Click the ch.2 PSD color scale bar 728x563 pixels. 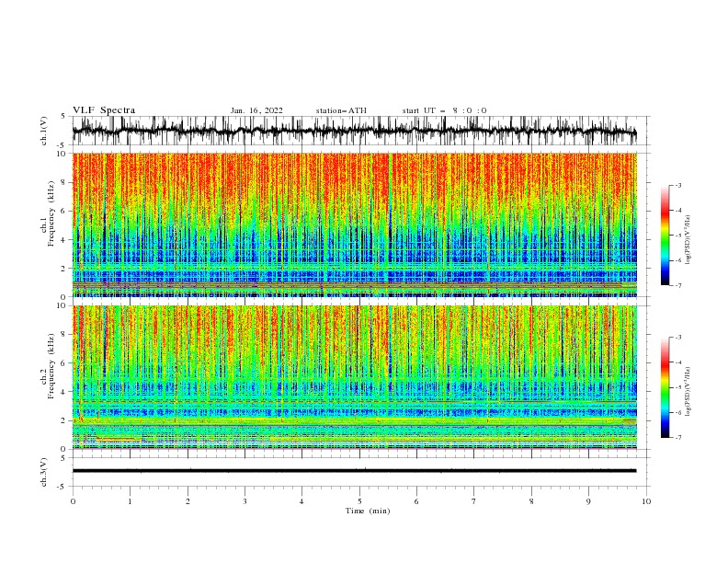665,387
